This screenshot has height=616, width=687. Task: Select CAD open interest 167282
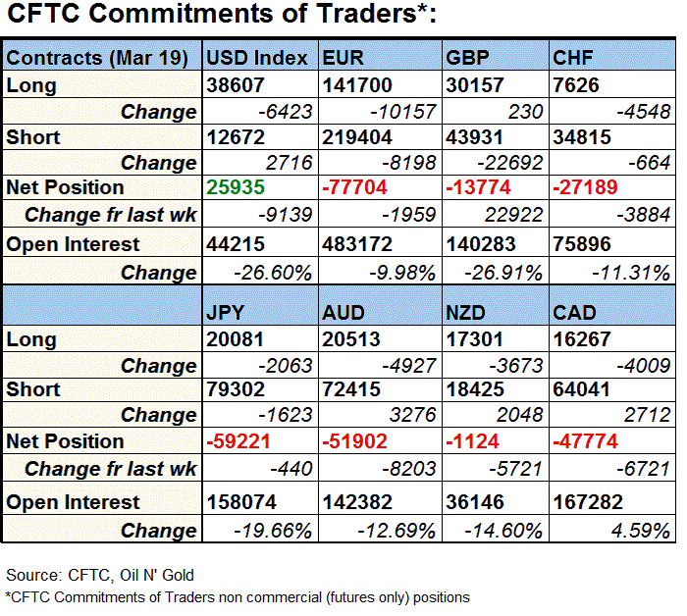pos(586,502)
